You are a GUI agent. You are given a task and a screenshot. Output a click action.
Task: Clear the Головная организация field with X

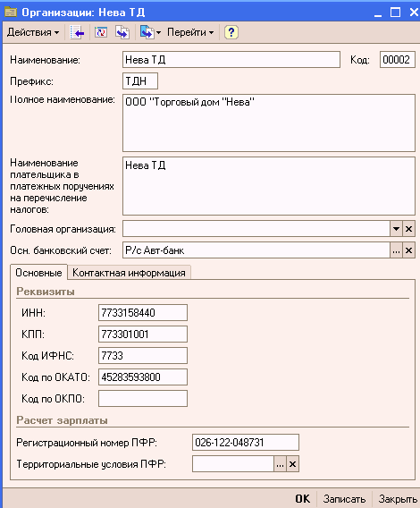(x=408, y=229)
